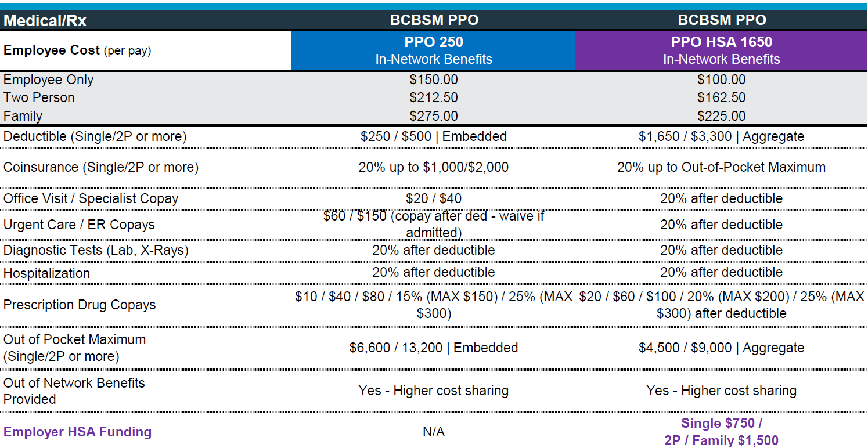Click the Out of Network Benefits Provided label
The height and width of the screenshot is (448, 868).
click(x=74, y=391)
